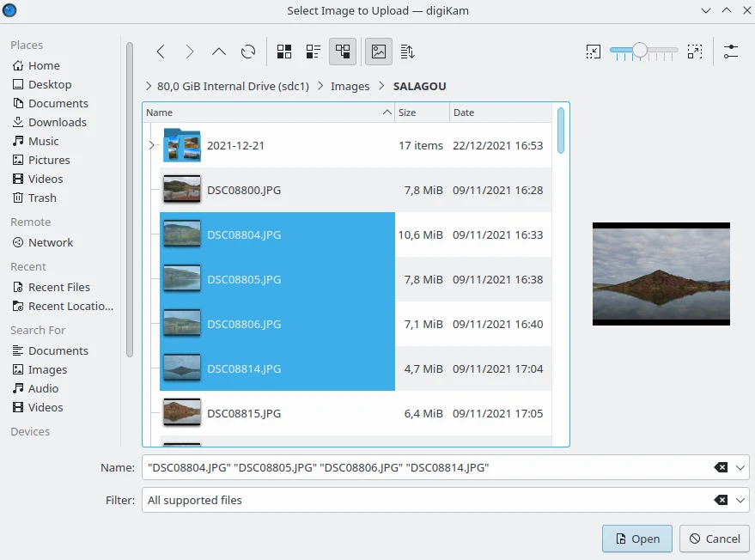The width and height of the screenshot is (755, 560).
Task: Open the sorting options menu
Action: pyautogui.click(x=408, y=52)
